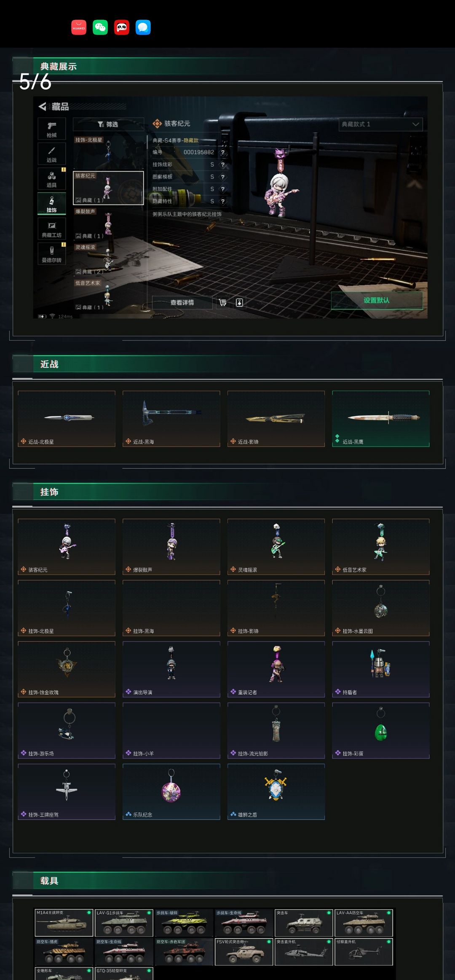455x980 pixels.
Task: Click the download icon next to the cart
Action: (x=239, y=302)
